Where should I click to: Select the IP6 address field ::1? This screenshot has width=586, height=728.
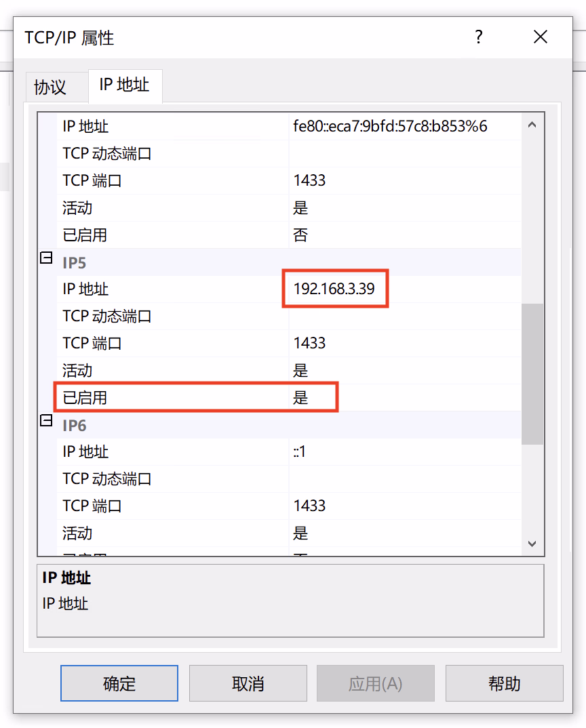pyautogui.click(x=404, y=452)
